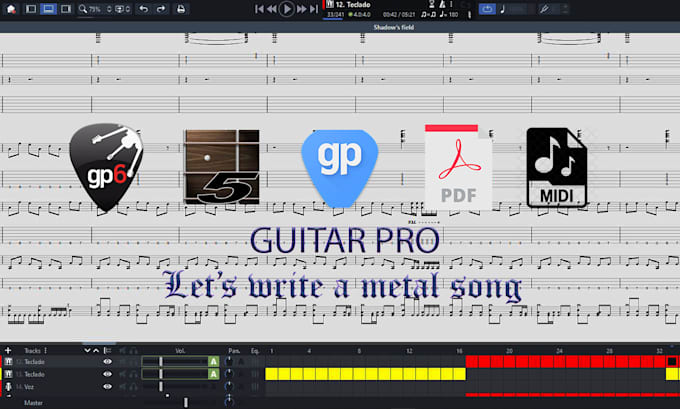This screenshot has width=680, height=409.
Task: Hide the 14. Voz track
Action: tap(107, 386)
